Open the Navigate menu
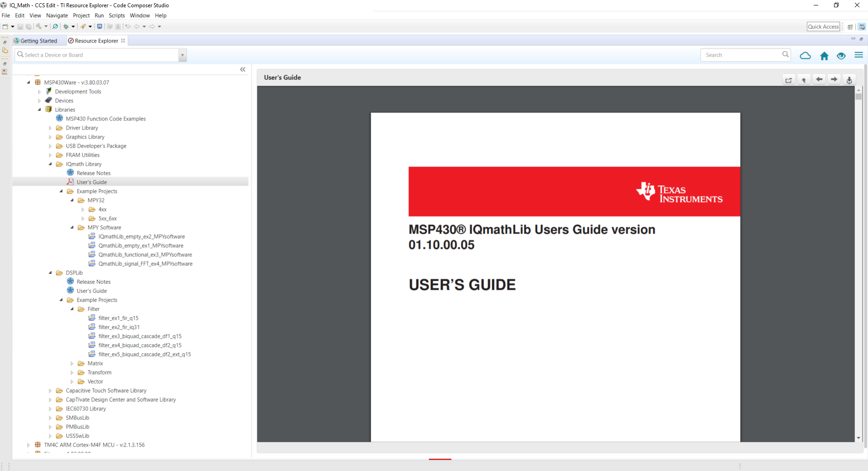Viewport: 868px width, 471px height. click(57, 15)
